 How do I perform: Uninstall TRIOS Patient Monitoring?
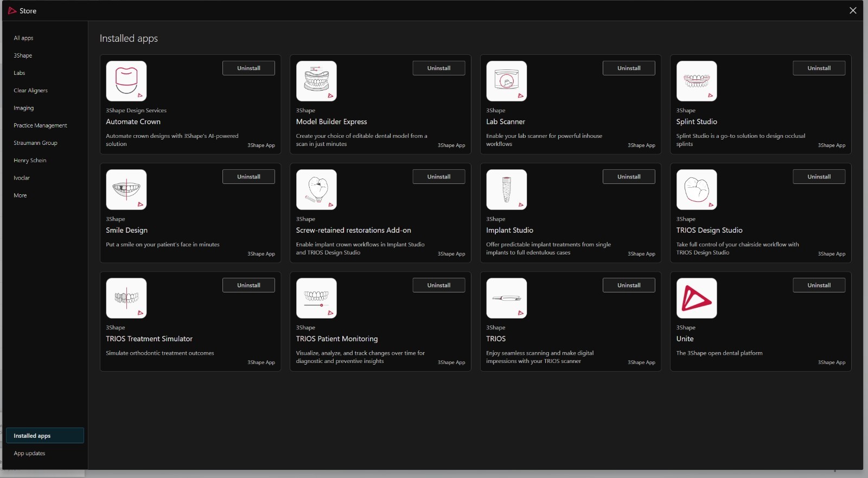coord(439,285)
